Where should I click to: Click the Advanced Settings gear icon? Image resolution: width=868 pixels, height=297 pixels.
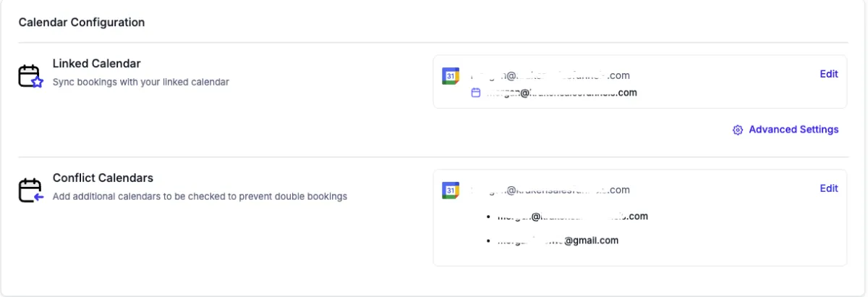[738, 130]
